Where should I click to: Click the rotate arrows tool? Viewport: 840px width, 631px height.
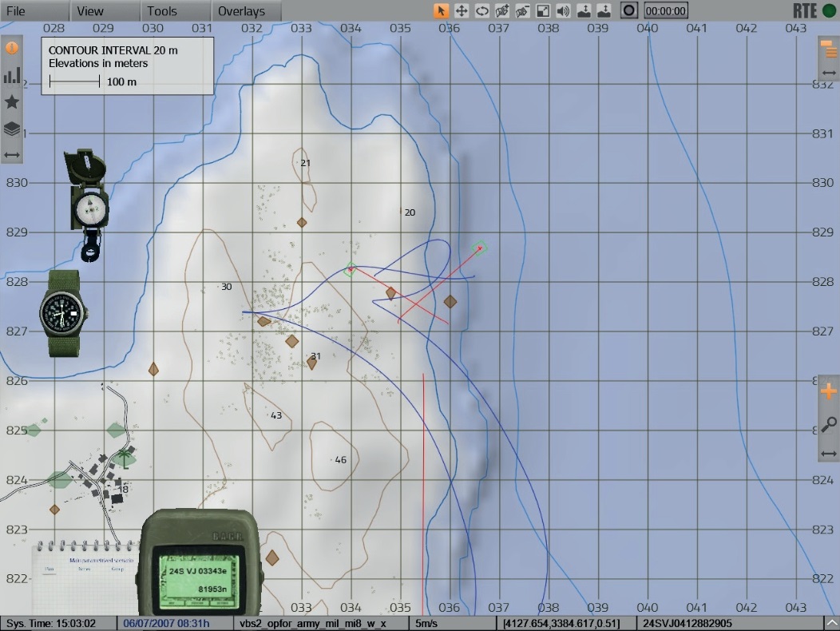click(x=482, y=11)
